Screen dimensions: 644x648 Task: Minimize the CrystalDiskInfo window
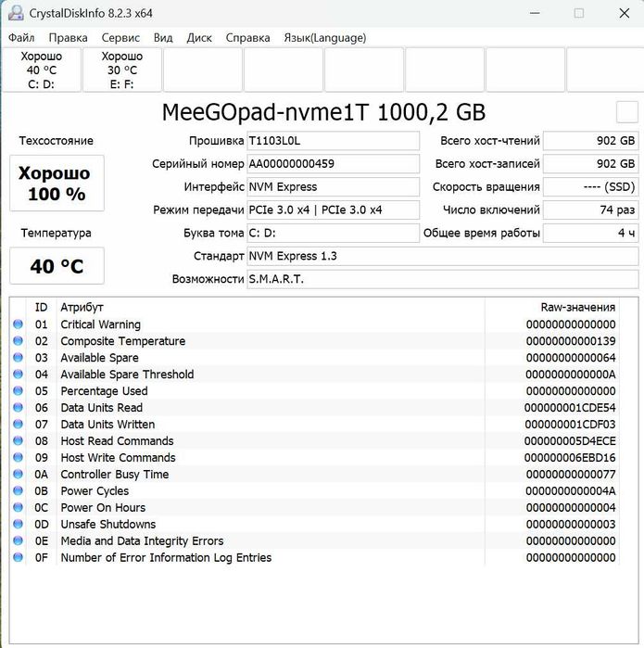[535, 13]
